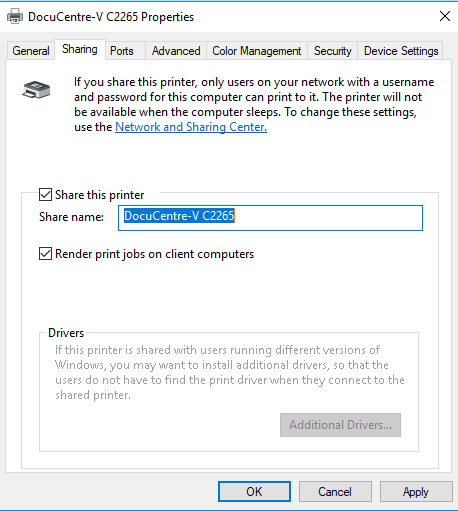Click the Additional Drivers button
The width and height of the screenshot is (458, 511).
pos(340,425)
